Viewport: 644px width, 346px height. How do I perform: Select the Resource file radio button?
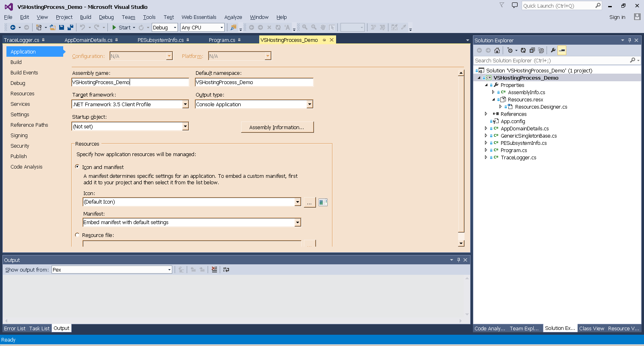(77, 235)
